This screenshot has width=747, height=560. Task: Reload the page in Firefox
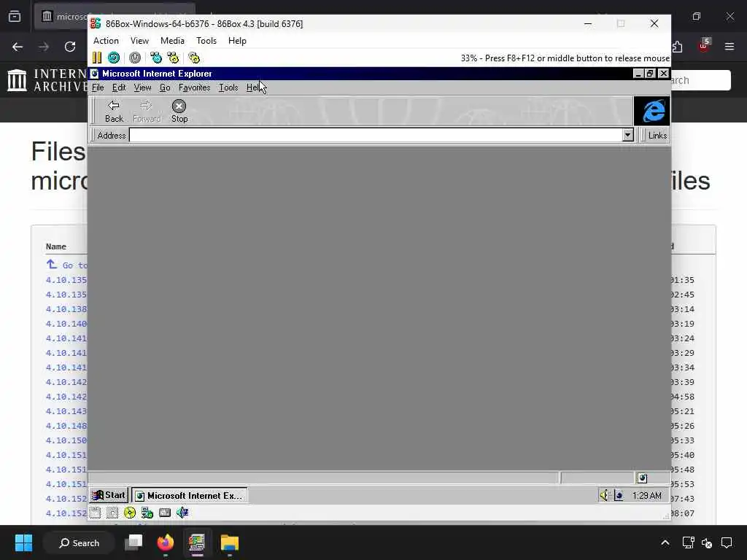[70, 47]
